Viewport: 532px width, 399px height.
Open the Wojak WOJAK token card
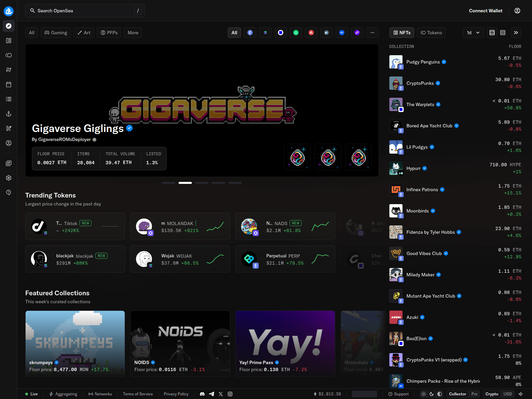(x=180, y=259)
